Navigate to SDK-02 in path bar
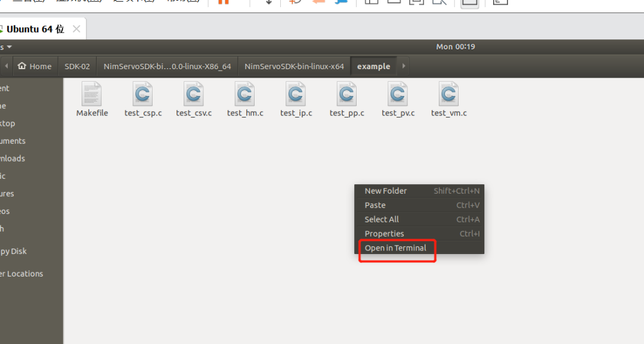Screen dimensions: 644x344 (x=77, y=66)
